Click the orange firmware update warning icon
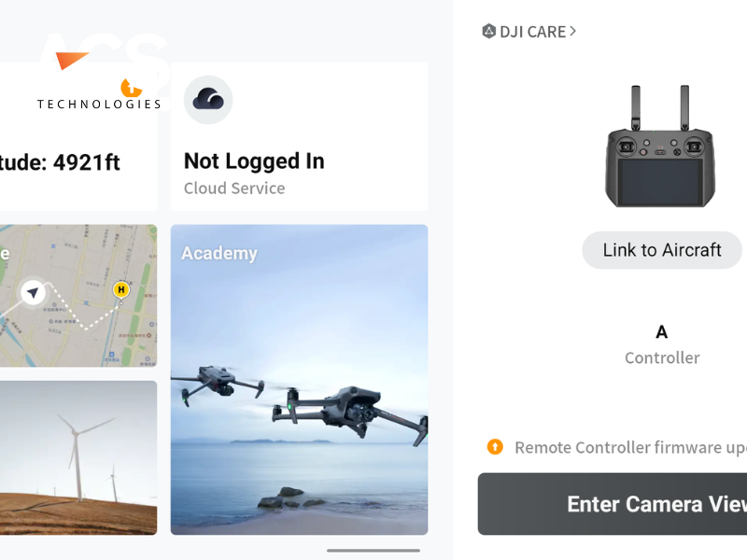747x560 pixels. tap(495, 447)
